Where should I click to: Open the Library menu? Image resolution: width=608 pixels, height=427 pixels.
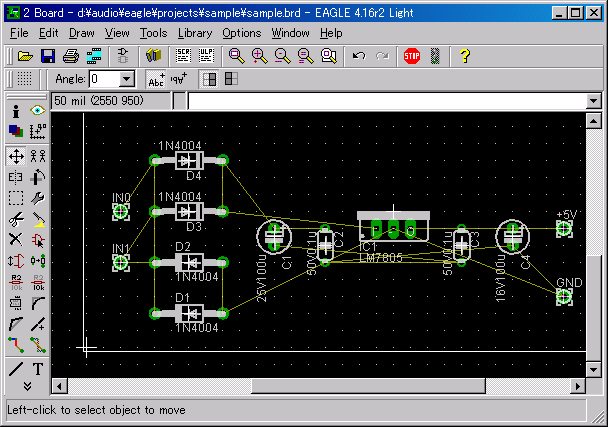195,33
